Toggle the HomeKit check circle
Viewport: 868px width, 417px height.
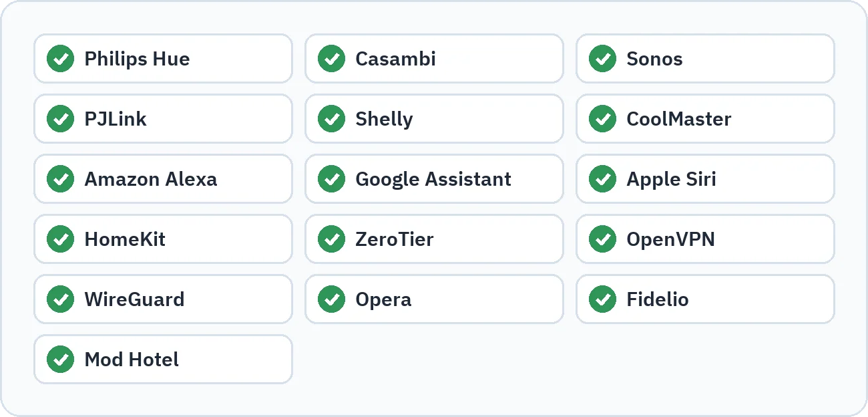tap(61, 239)
